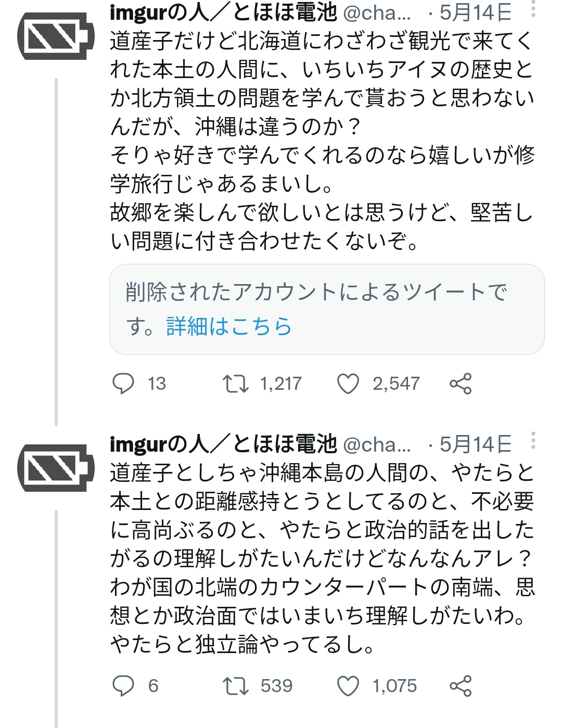Open the deleted-account quoted tweet box
The image size is (562, 728).
pyautogui.click(x=327, y=309)
